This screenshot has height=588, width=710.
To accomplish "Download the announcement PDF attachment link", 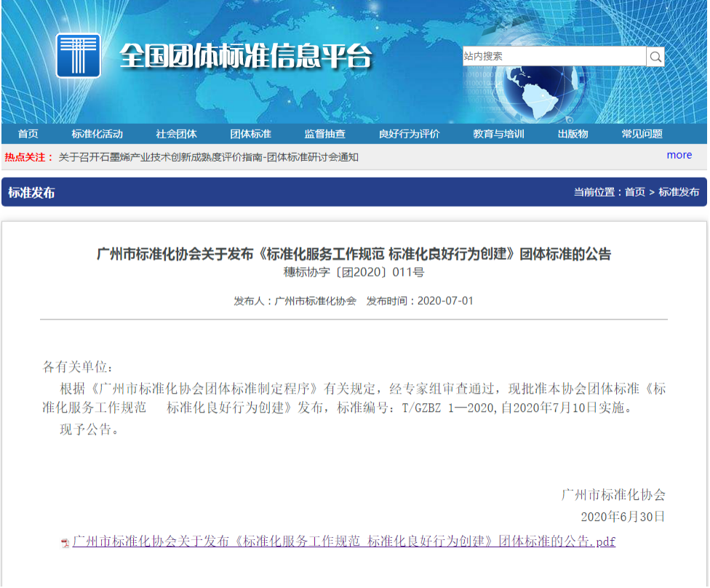I will tap(343, 541).
